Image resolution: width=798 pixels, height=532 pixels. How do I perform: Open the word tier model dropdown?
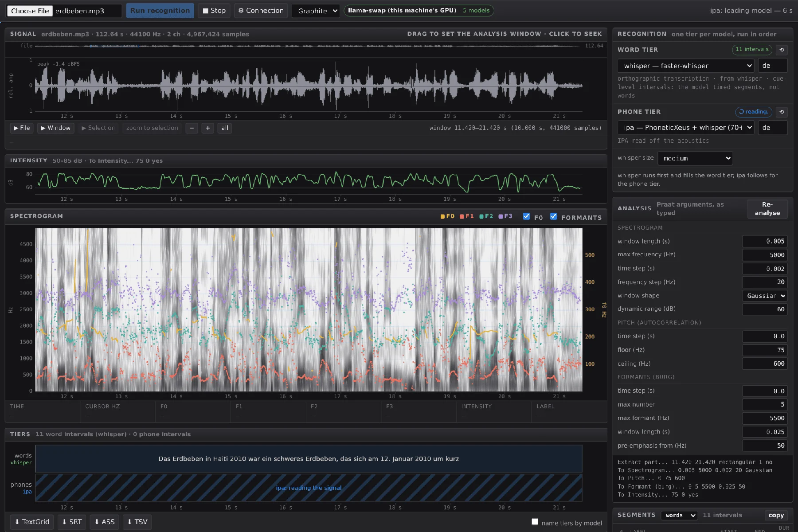(x=686, y=66)
